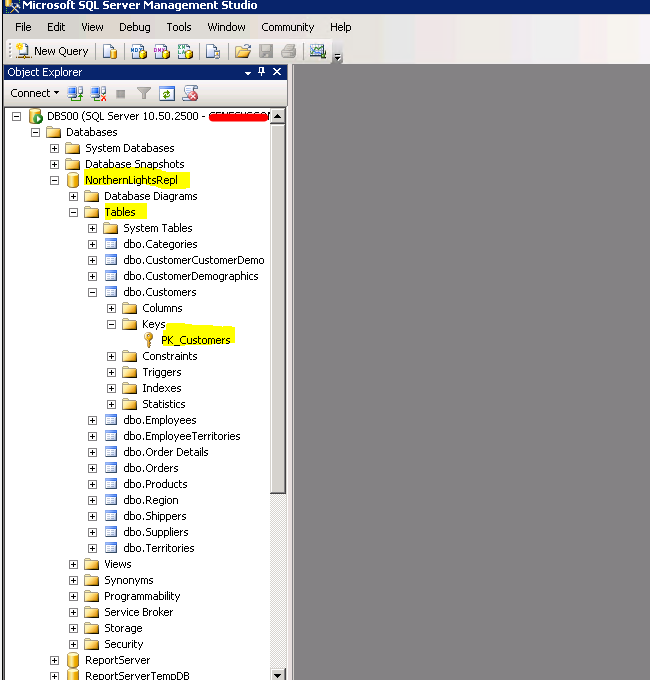
Task: Toggle the Object Explorer auto-hide pin
Action: (262, 72)
